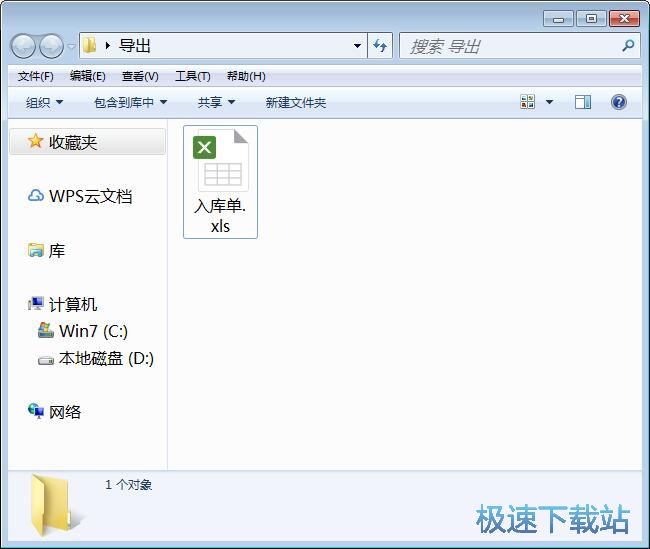The height and width of the screenshot is (549, 650).
Task: Open recent pages dropdown next to navigation arrows
Action: pyautogui.click(x=71, y=46)
